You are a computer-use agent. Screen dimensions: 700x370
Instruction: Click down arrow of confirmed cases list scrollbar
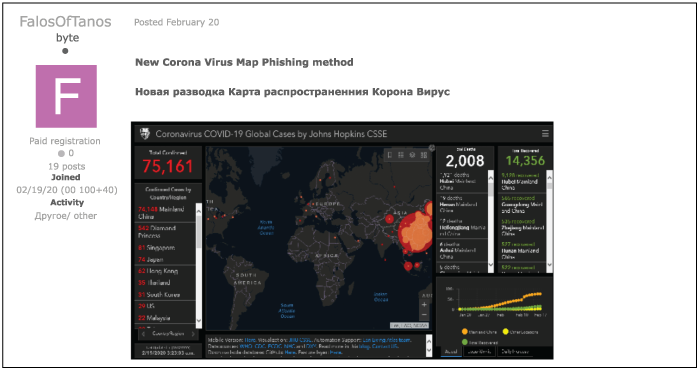coord(199,320)
